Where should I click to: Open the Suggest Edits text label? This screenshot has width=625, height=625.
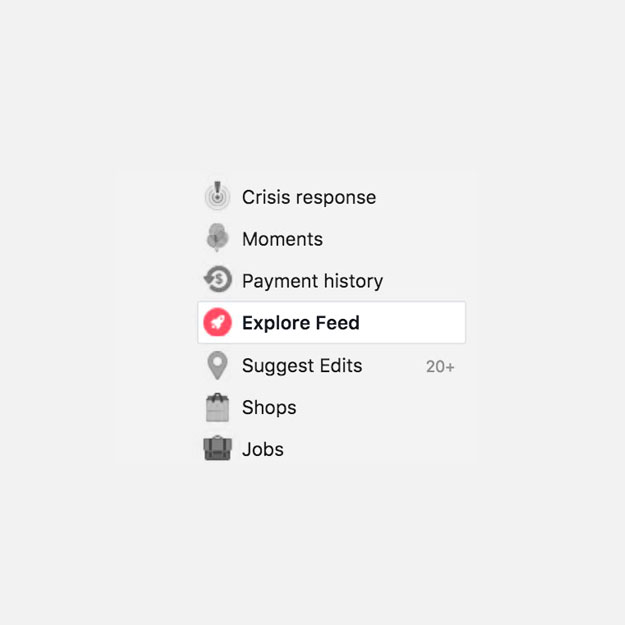(x=302, y=365)
